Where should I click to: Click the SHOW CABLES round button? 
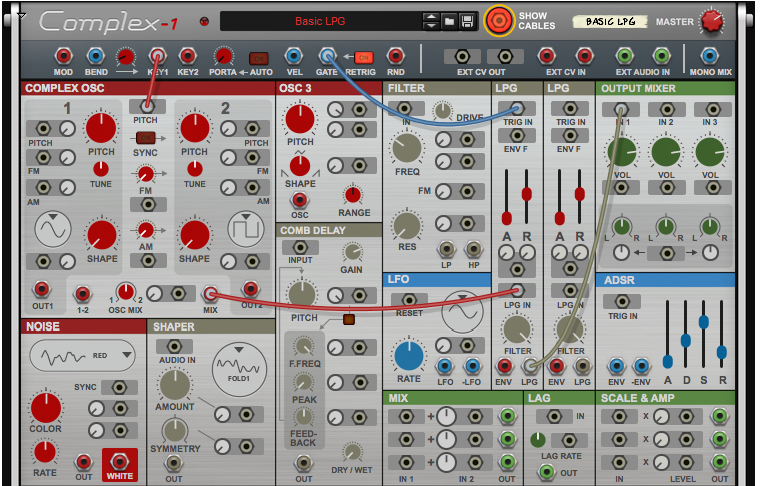tap(498, 21)
